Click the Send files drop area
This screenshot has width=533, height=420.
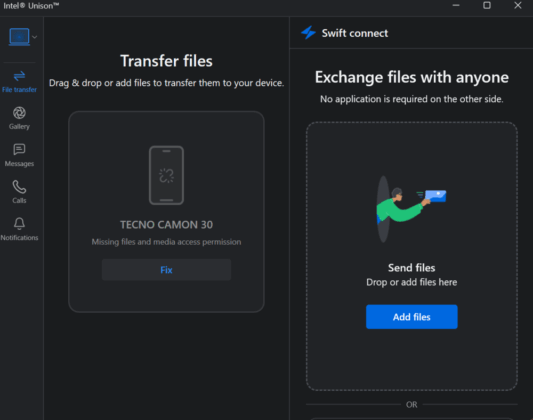pyautogui.click(x=412, y=256)
